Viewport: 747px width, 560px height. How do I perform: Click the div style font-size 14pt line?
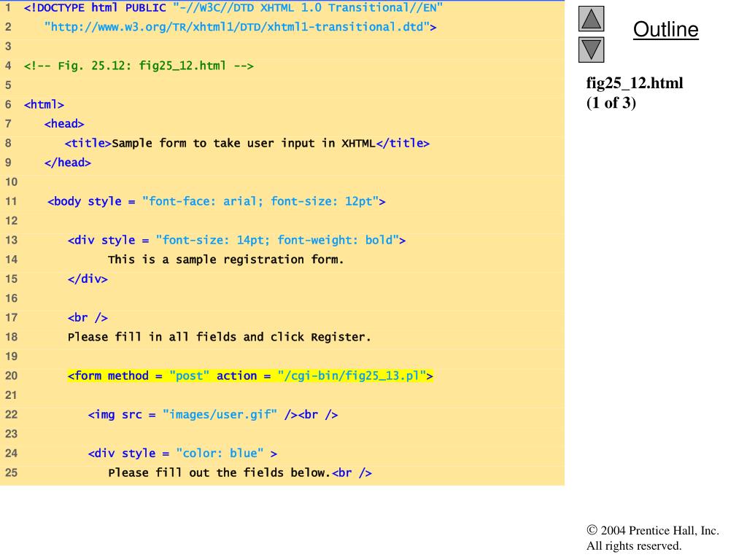(237, 240)
